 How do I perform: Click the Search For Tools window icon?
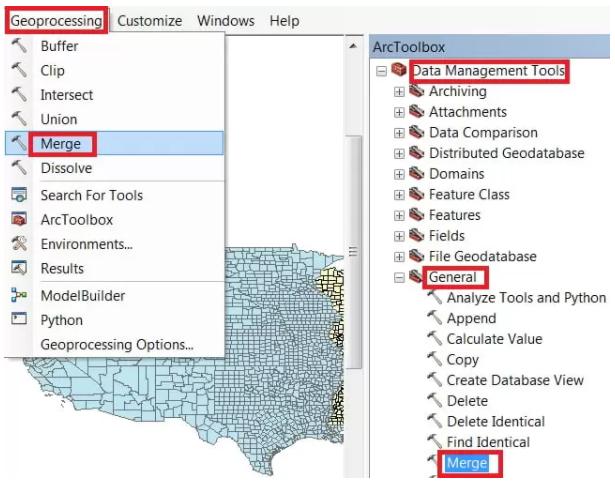pyautogui.click(x=19, y=195)
